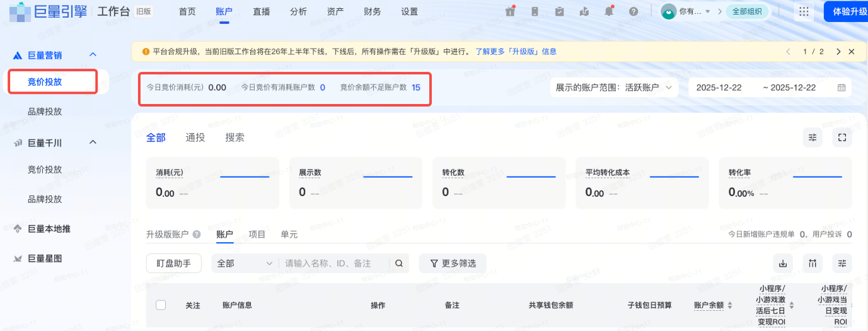Click the 全部组织 tag
This screenshot has height=331, width=868.
[748, 11]
